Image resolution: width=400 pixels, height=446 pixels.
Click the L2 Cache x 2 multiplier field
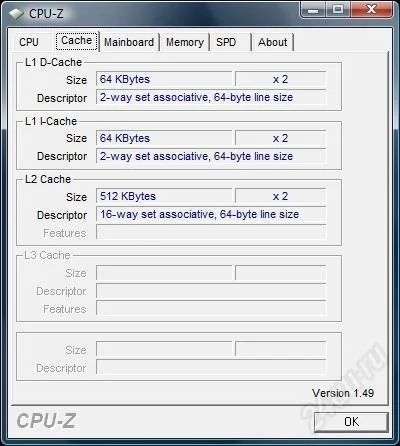click(x=280, y=196)
